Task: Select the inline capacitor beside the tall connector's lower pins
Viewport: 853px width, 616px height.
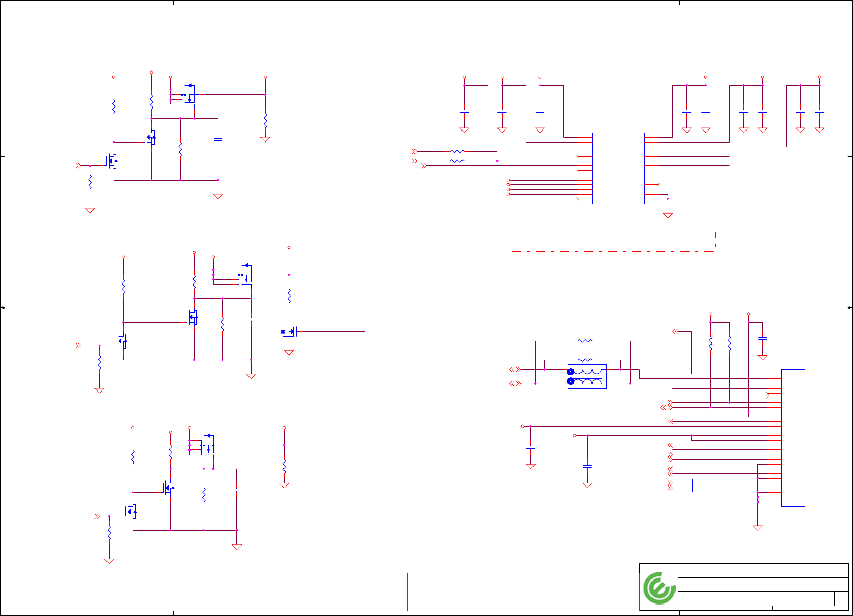Action: pyautogui.click(x=694, y=485)
